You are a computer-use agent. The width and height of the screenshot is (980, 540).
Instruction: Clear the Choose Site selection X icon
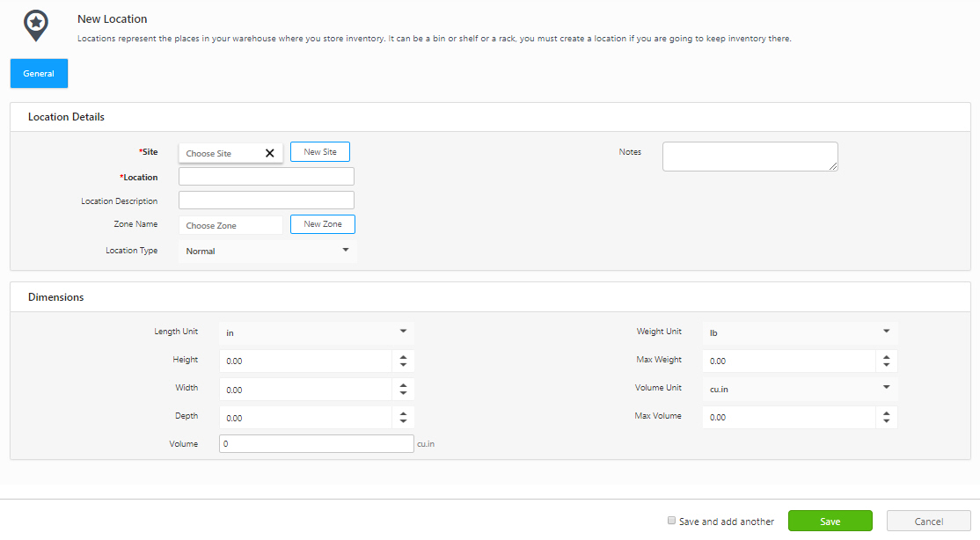point(270,153)
